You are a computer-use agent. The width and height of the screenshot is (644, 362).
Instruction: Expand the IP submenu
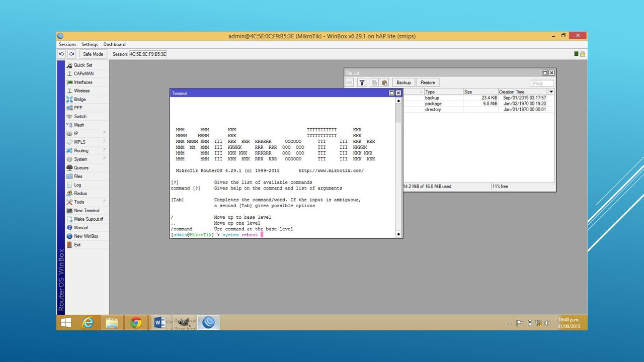pos(87,133)
